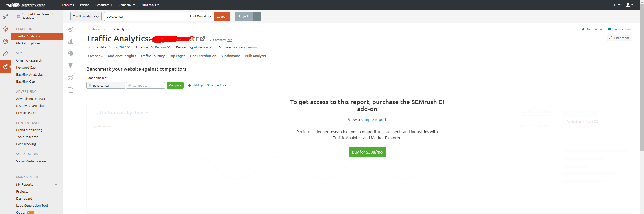644x214 pixels.
Task: Open the stacked windows icon in tools column
Action: 70,90
